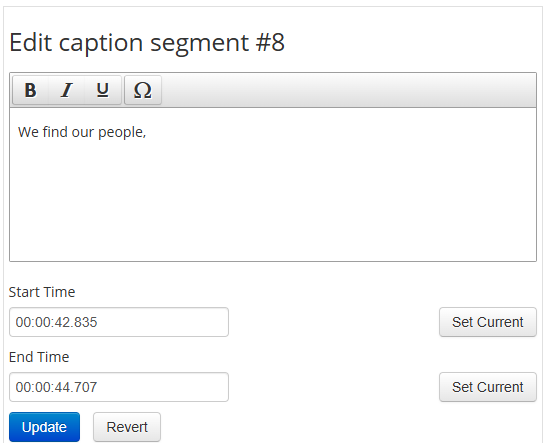Save changes with the Update button
Screen dimensions: 551x443
[x=44, y=427]
